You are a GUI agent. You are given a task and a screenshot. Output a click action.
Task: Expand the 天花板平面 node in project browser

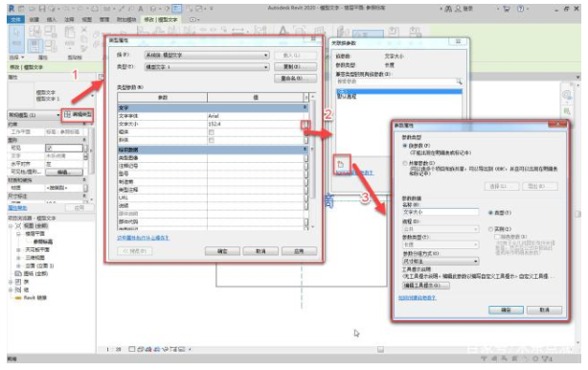[x=17, y=249]
